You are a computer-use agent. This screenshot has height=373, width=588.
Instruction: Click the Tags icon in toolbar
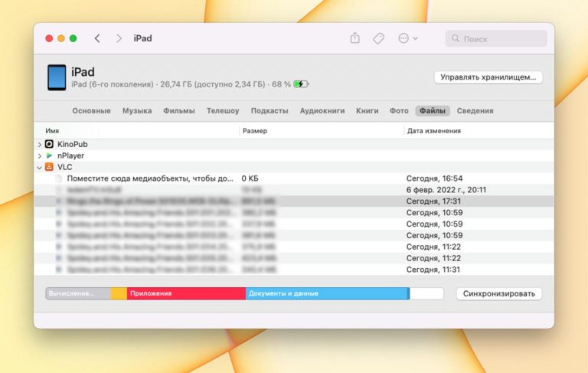pyautogui.click(x=378, y=38)
